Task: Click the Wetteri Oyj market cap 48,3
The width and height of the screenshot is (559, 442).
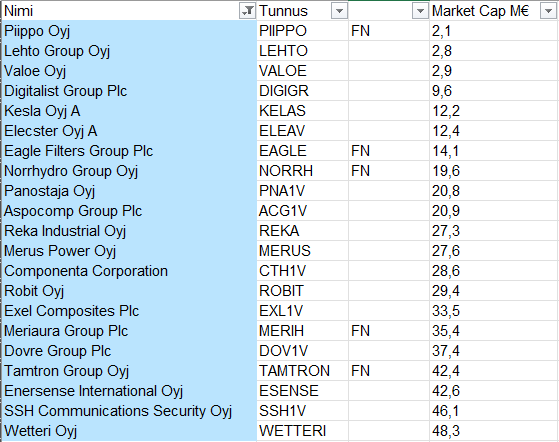Action: click(494, 431)
